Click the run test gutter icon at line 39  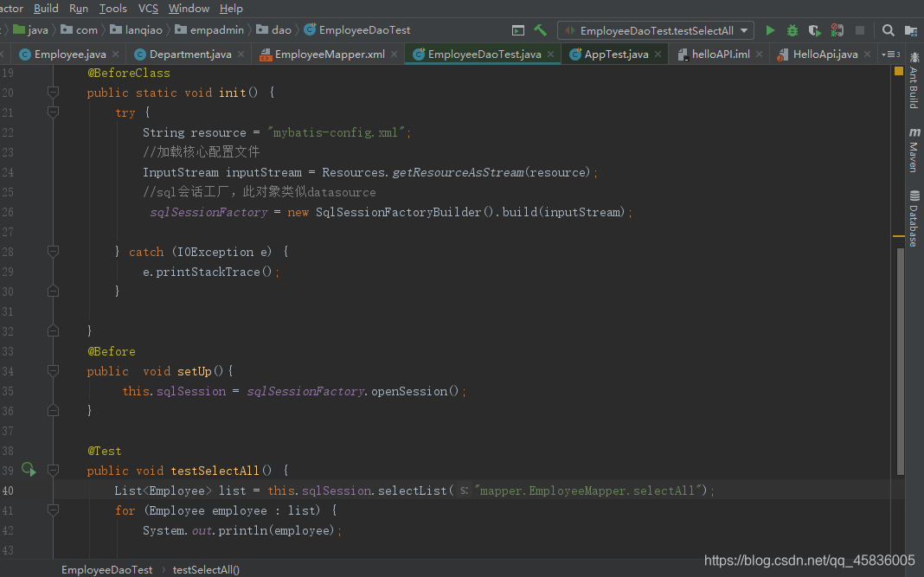[29, 470]
